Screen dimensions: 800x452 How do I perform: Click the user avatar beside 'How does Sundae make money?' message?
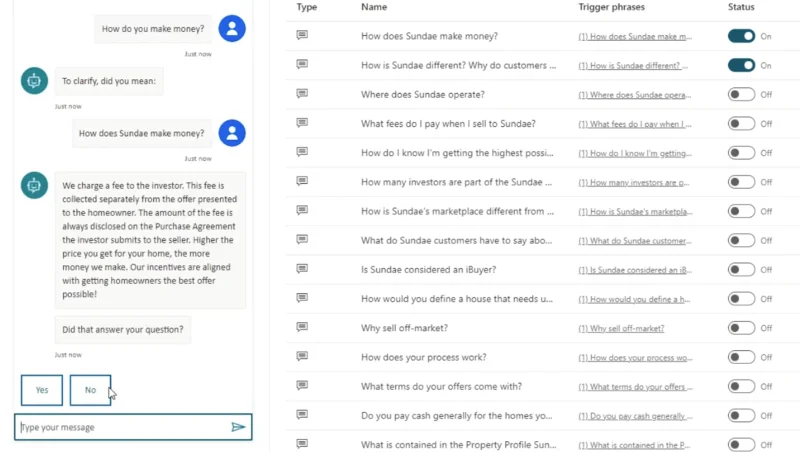tap(232, 133)
